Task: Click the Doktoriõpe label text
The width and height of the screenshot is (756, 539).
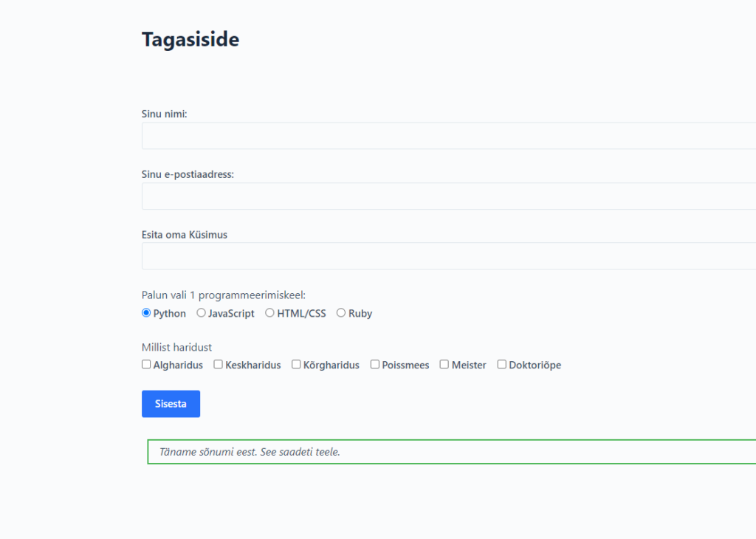Action: point(535,365)
